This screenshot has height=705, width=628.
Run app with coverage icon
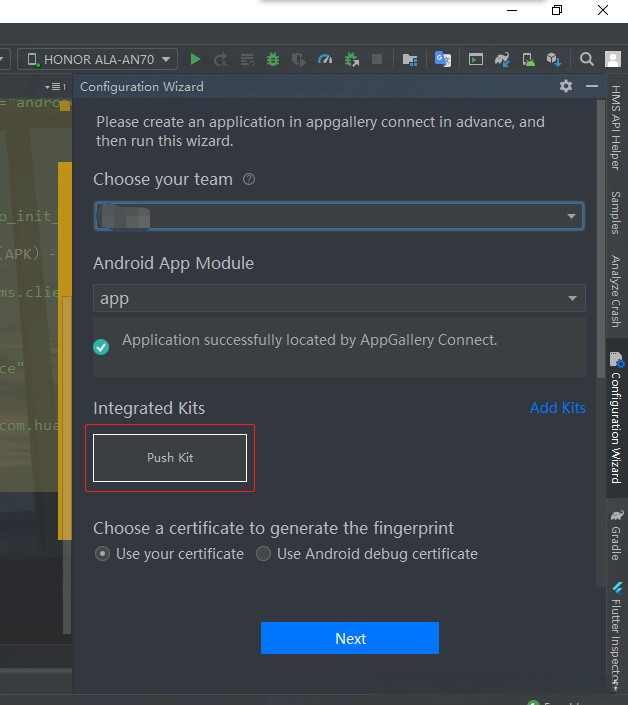pos(298,59)
